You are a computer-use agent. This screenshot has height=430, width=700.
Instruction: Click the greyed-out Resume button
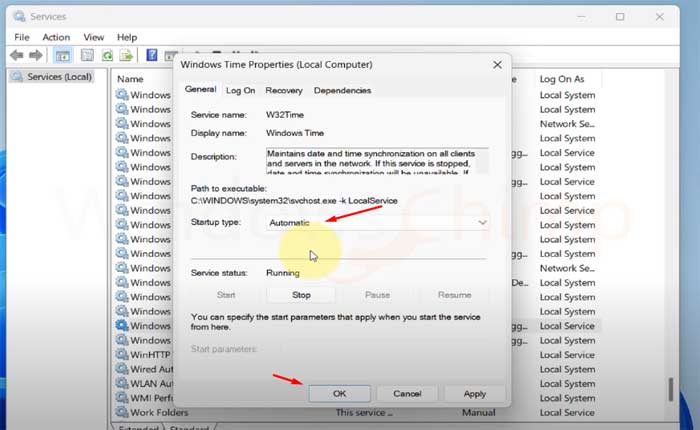[454, 295]
